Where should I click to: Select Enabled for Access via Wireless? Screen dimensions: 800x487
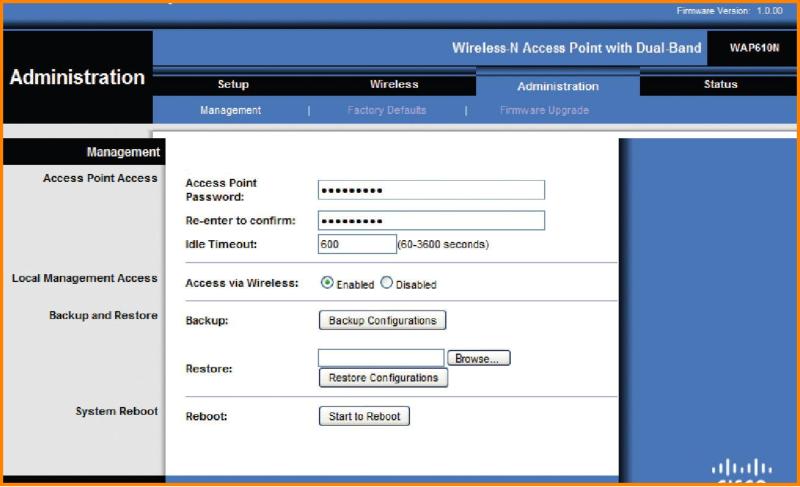tap(327, 283)
